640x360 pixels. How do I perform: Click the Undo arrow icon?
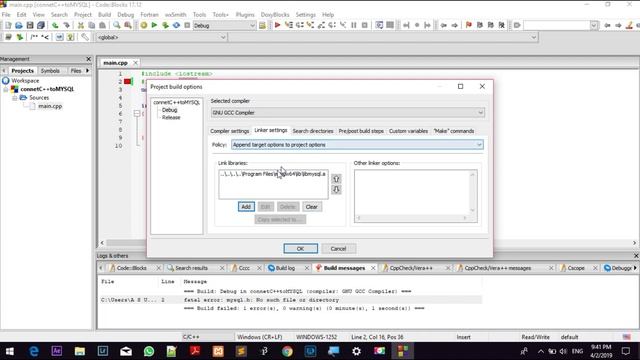tap(55, 25)
